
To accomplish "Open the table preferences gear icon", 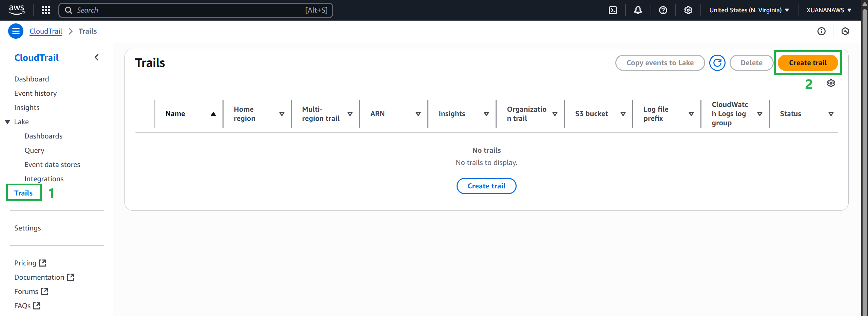I will [831, 83].
